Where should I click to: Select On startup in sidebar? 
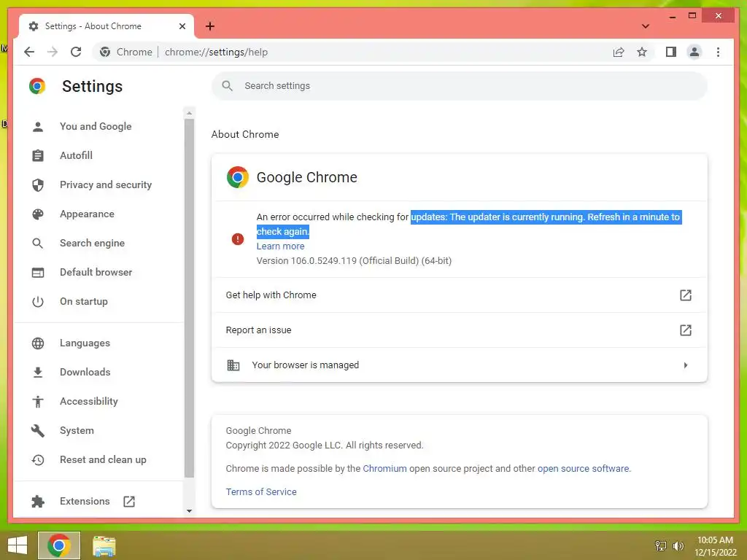click(83, 301)
